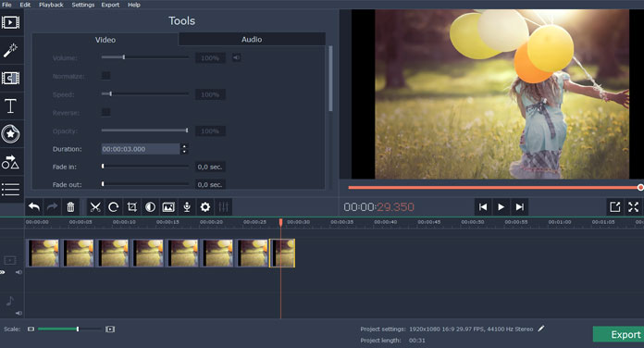
Task: Click the green Export button
Action: pyautogui.click(x=618, y=334)
